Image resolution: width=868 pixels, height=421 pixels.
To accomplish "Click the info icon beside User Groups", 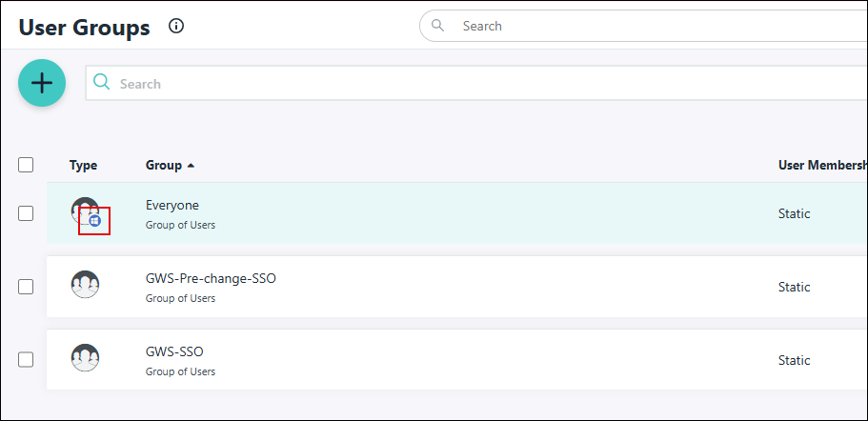I will [x=176, y=27].
